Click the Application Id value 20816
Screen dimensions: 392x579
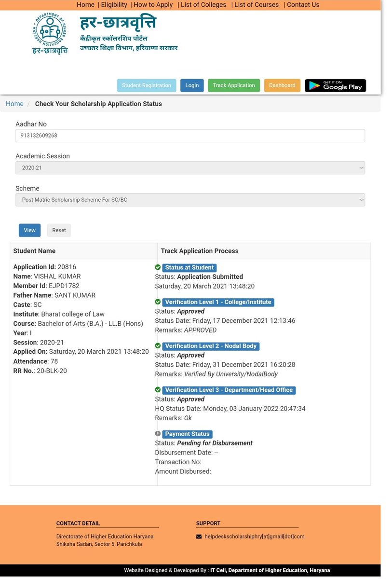point(67,267)
